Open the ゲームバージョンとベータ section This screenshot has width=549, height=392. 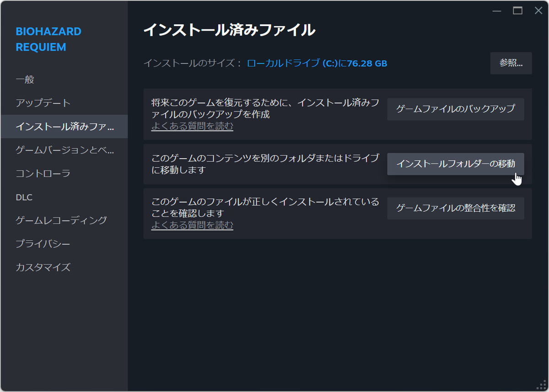click(x=64, y=150)
